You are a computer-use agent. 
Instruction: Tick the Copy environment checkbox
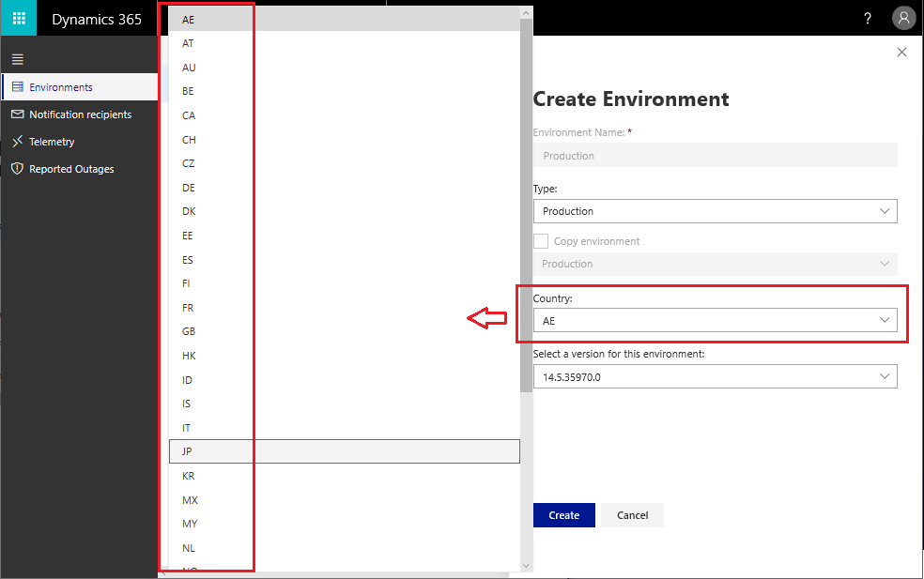[x=540, y=241]
